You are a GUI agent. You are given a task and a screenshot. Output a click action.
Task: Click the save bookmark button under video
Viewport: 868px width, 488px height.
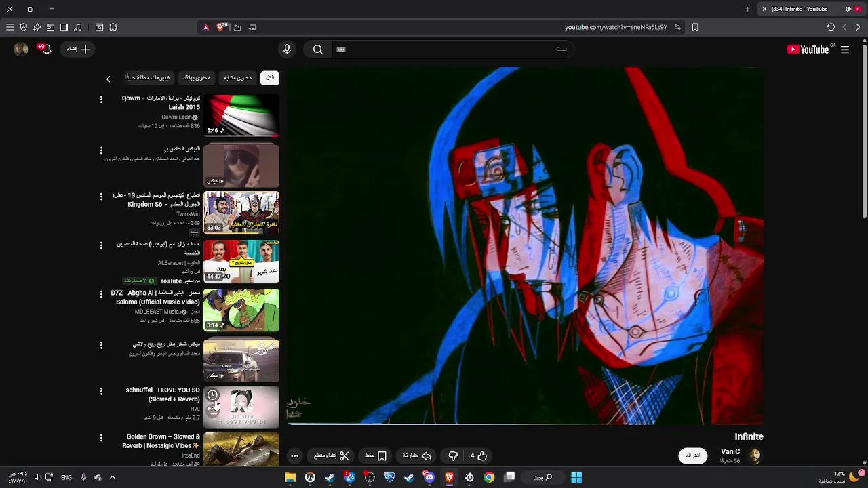376,455
